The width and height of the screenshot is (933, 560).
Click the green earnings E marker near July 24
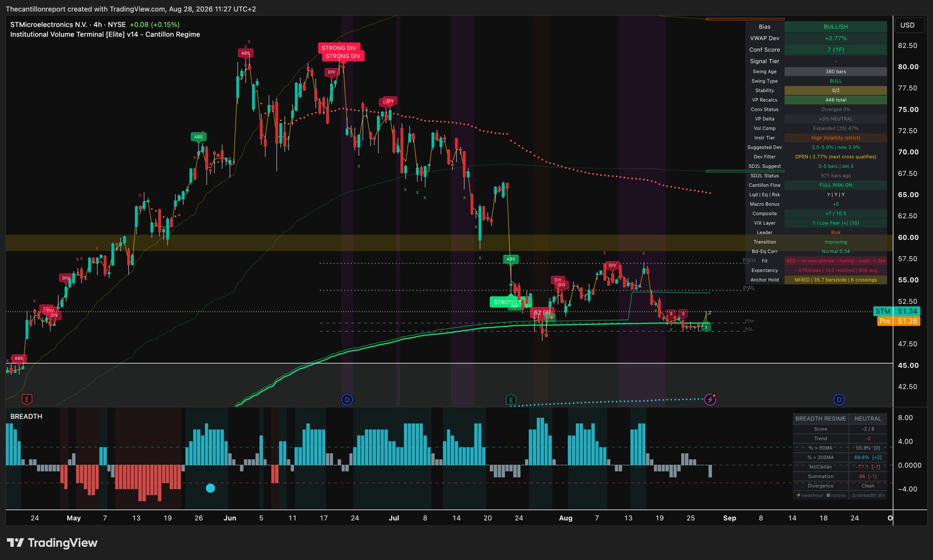point(511,399)
